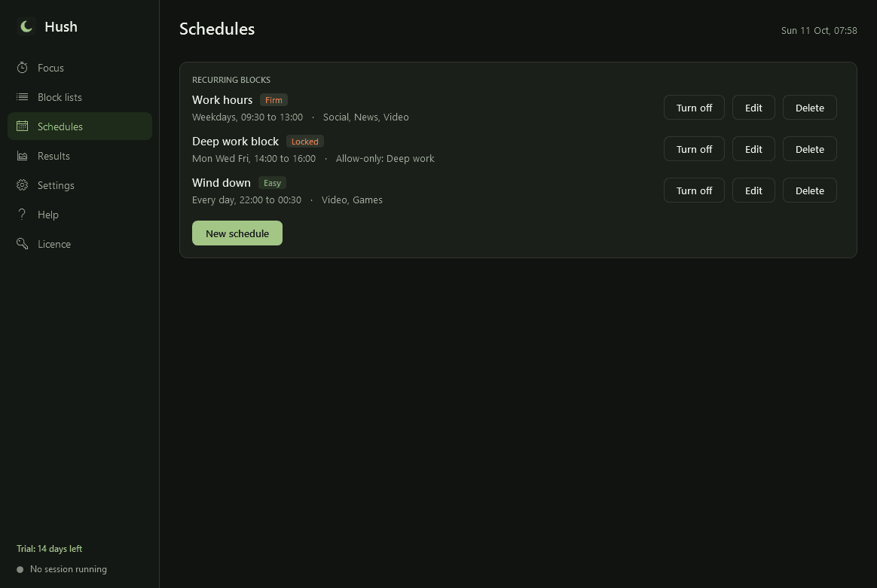Edit the Deep work block schedule
The width and height of the screenshot is (877, 588).
[x=753, y=149]
